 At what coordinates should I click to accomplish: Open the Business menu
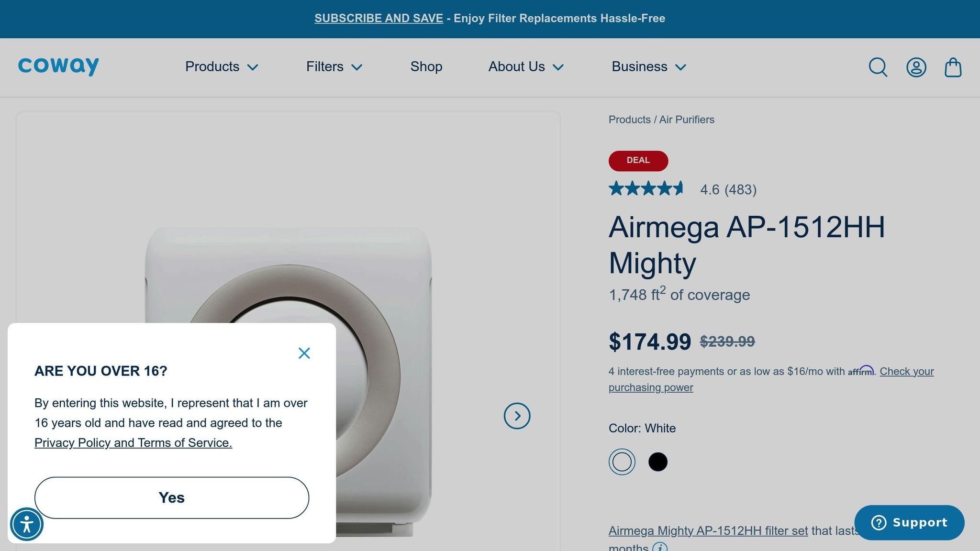648,66
